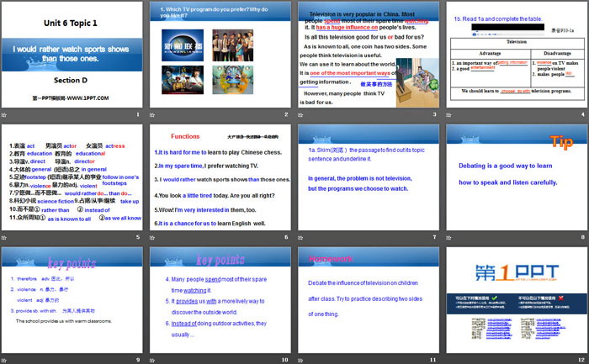Click the Homework heading on slide 11
Screen dimensions: 589x364
pos(326,259)
